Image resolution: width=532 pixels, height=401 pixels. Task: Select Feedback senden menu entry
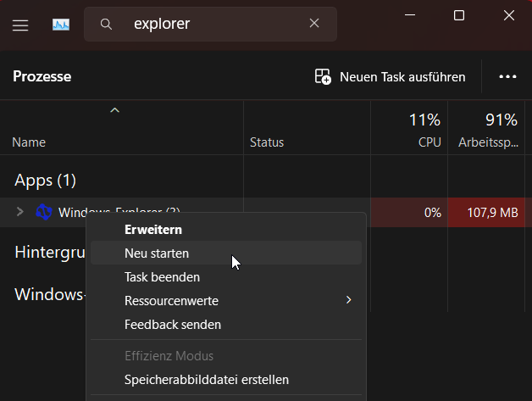[x=173, y=324]
